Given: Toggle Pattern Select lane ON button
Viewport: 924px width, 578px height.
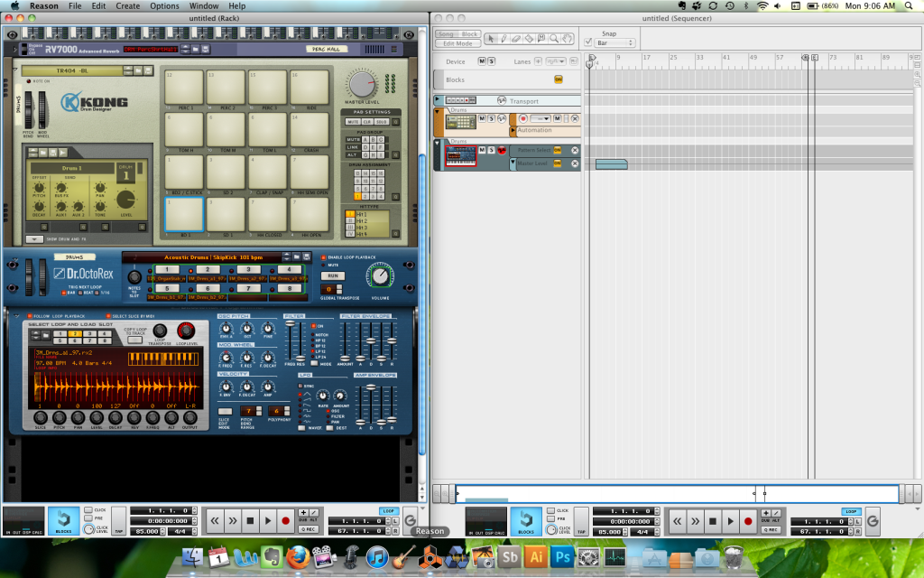Looking at the screenshot, I should pyautogui.click(x=558, y=151).
